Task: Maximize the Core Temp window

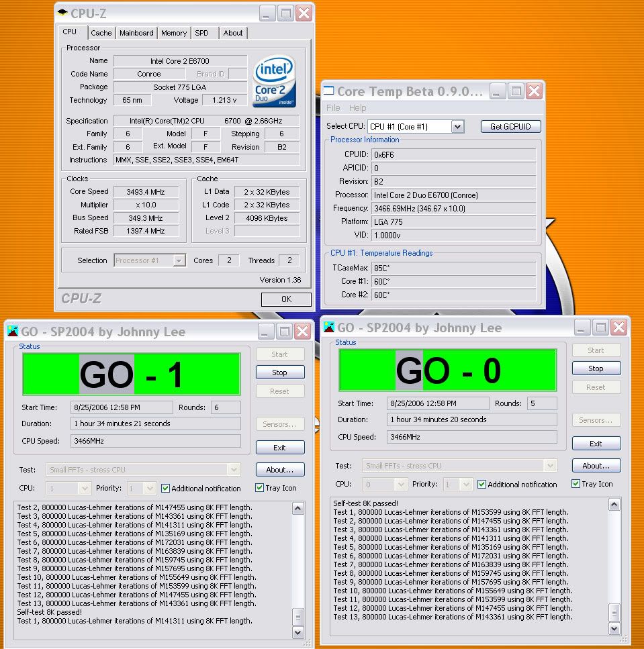Action: click(x=516, y=91)
